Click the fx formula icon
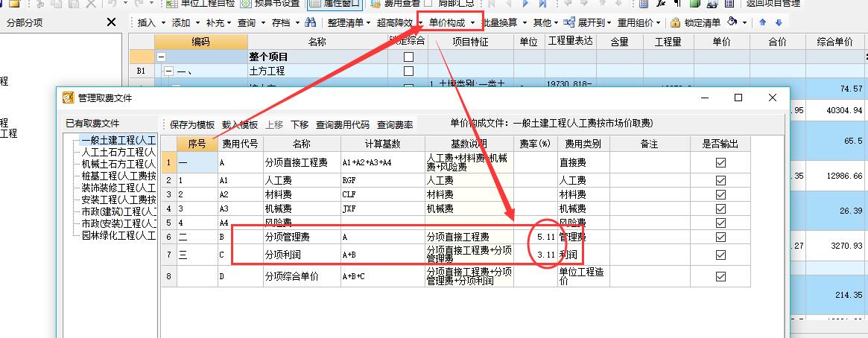868x338 pixels. 660,3
